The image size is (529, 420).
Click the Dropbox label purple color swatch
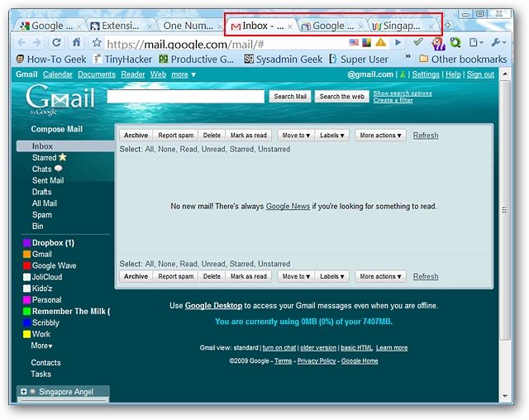(26, 243)
